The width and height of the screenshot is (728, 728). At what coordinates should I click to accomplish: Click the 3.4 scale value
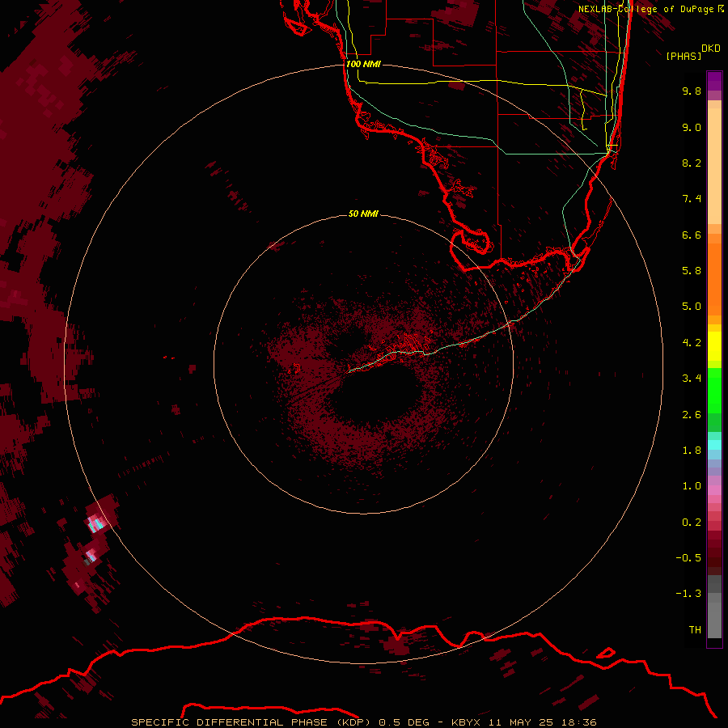(x=692, y=379)
